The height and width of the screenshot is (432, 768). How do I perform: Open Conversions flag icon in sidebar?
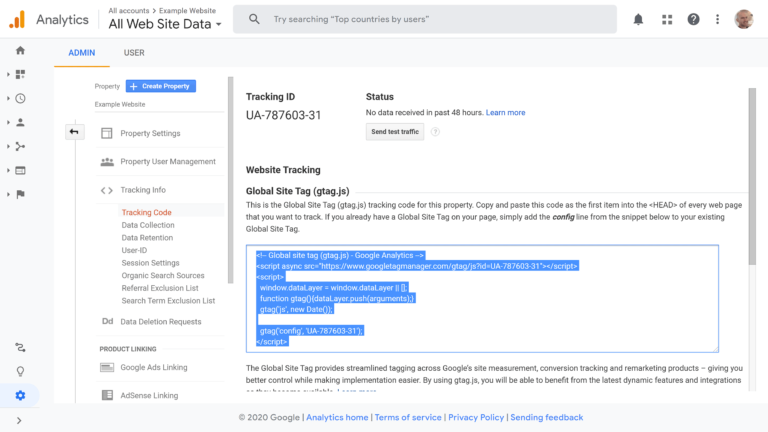click(20, 194)
